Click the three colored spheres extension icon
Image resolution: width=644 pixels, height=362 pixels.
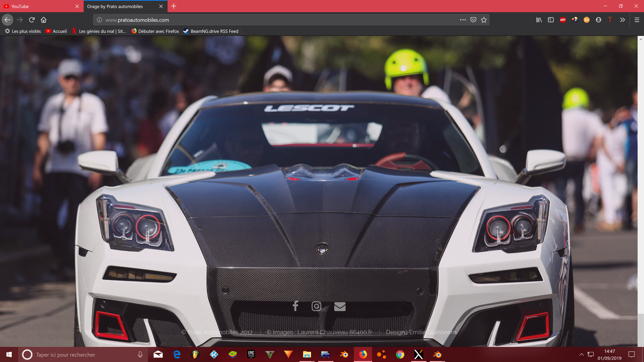click(575, 20)
